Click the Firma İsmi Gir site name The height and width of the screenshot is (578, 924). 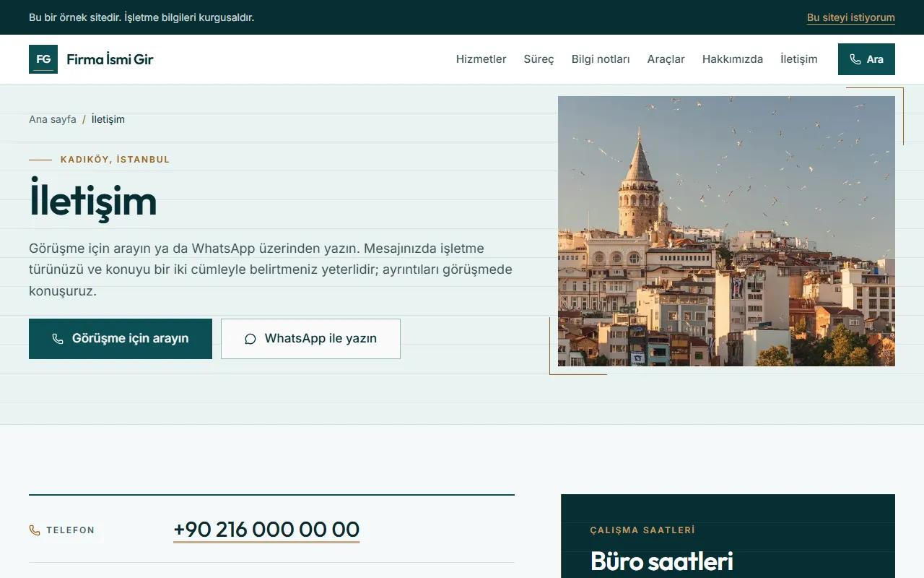[110, 59]
